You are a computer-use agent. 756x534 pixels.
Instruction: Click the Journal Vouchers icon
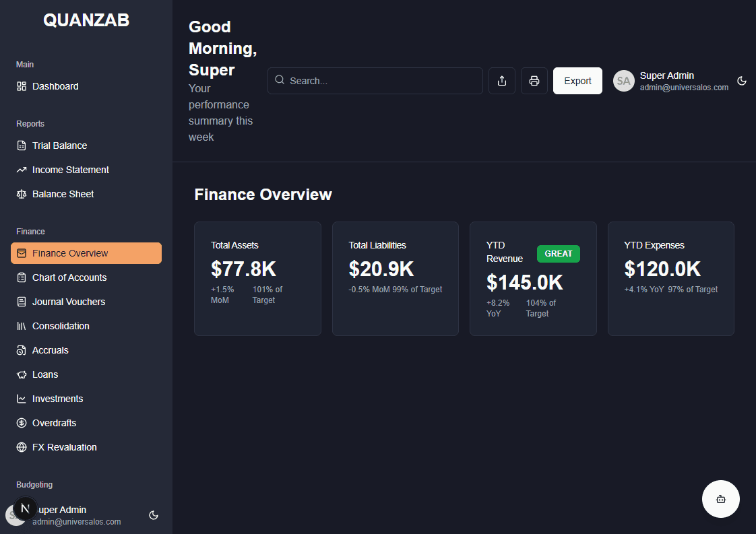point(21,302)
